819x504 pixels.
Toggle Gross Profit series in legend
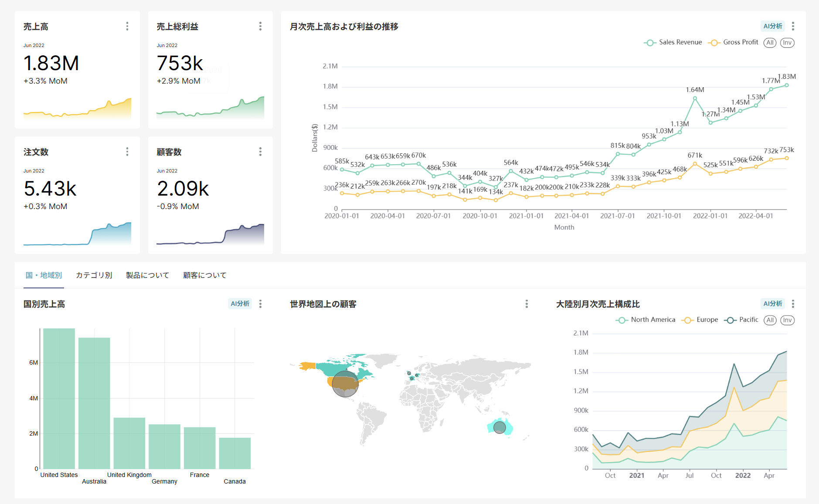pos(734,43)
